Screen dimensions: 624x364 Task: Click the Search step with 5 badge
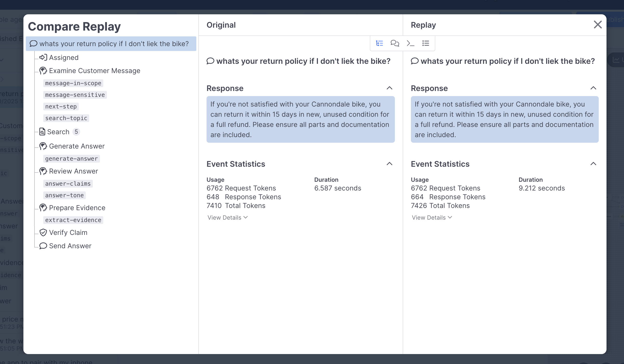[x=58, y=132]
